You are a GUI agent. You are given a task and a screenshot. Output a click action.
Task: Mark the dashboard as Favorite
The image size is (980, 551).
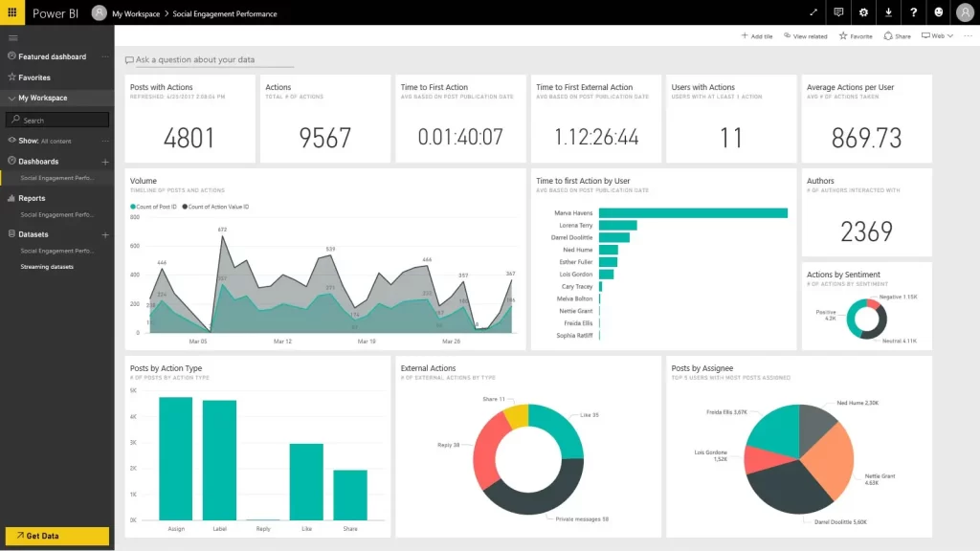[856, 36]
